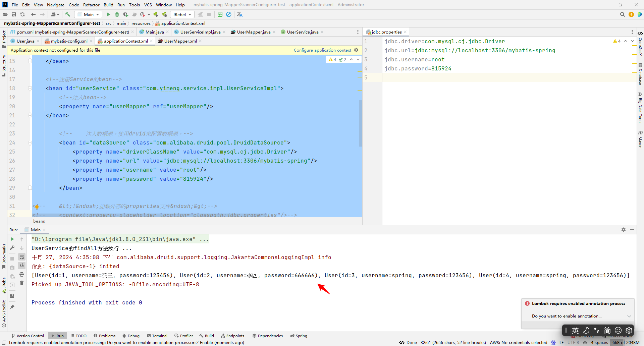Switch to the UserServiceImpl.java tab
This screenshot has height=346, width=644.
200,32
